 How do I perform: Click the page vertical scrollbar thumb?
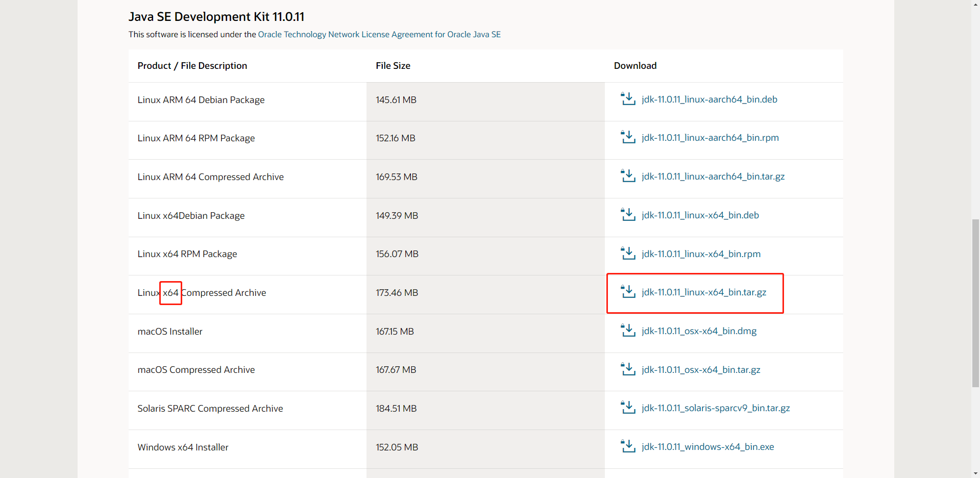975,303
